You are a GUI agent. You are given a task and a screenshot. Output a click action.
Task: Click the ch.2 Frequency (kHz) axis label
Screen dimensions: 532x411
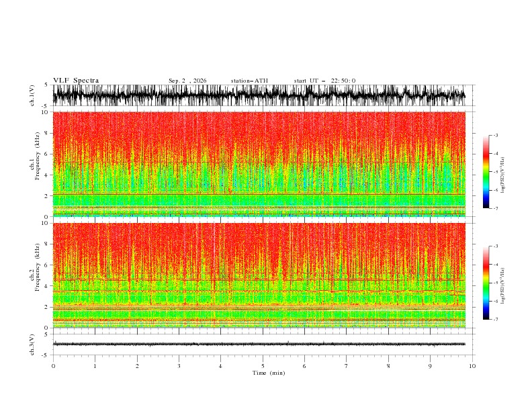tap(35, 276)
